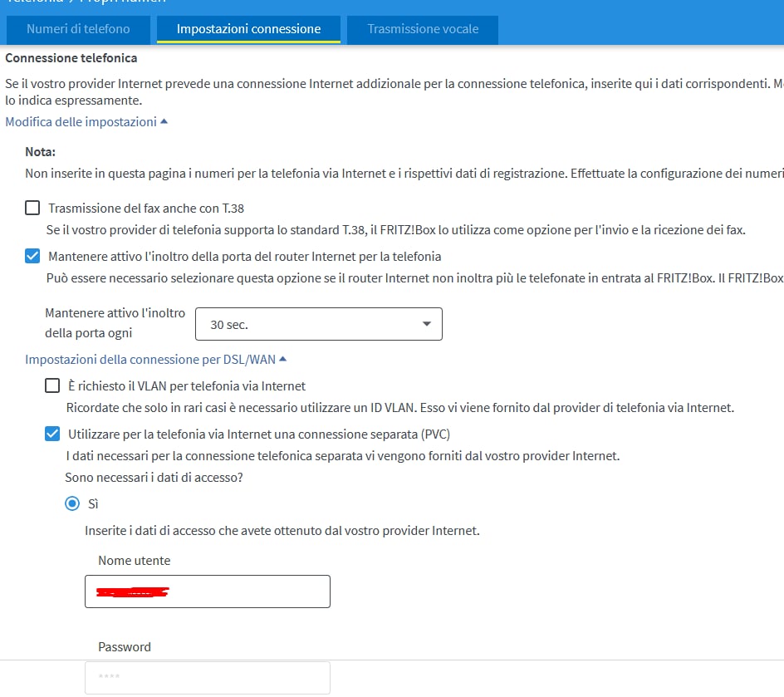Uncheck Mantenere attivo l'inoltro della porta
This screenshot has width=784, height=697.
(x=32, y=256)
